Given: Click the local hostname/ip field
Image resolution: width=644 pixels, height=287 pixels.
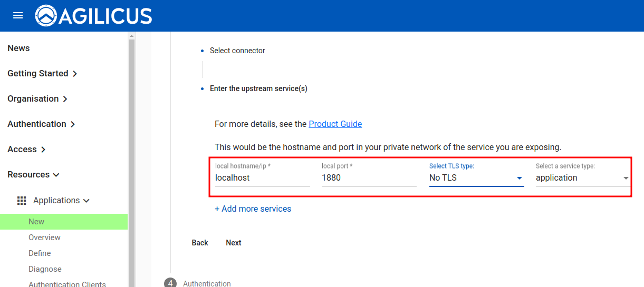Looking at the screenshot, I should 262,178.
